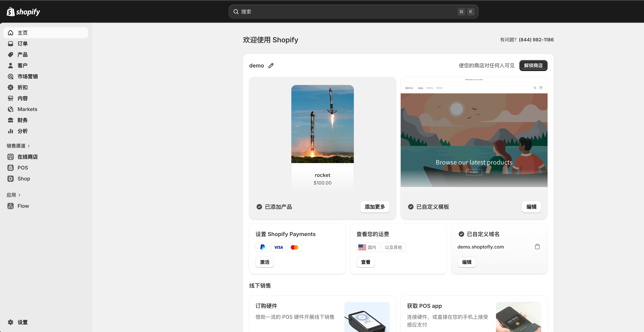Click the storefront icon beside 在线商店

pyautogui.click(x=11, y=157)
